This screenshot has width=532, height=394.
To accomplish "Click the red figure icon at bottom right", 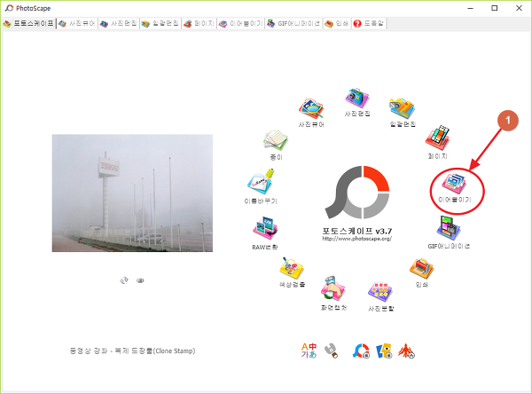I will (x=406, y=351).
